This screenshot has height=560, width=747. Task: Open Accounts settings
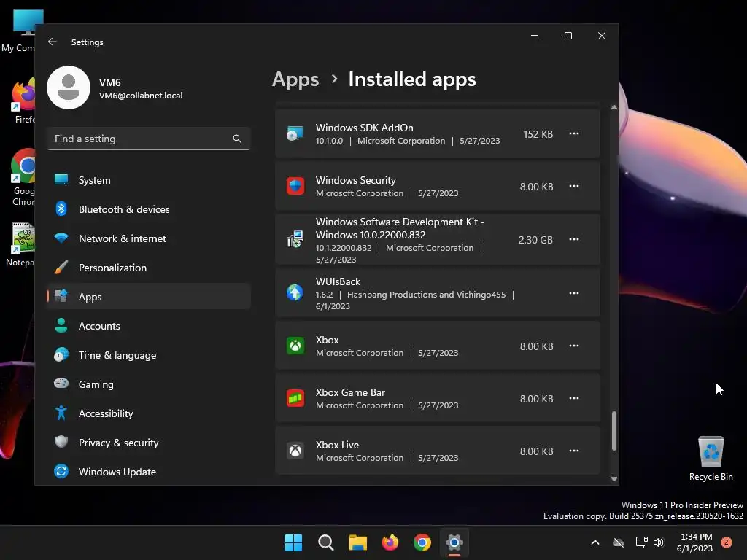149,326
